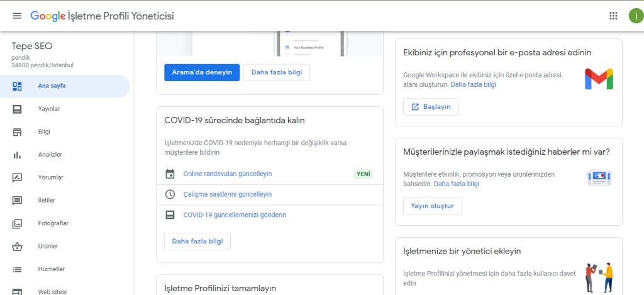The image size is (644, 295).
Task: Click the clock icon beside Çalışma saatlerini
Action: 170,194
